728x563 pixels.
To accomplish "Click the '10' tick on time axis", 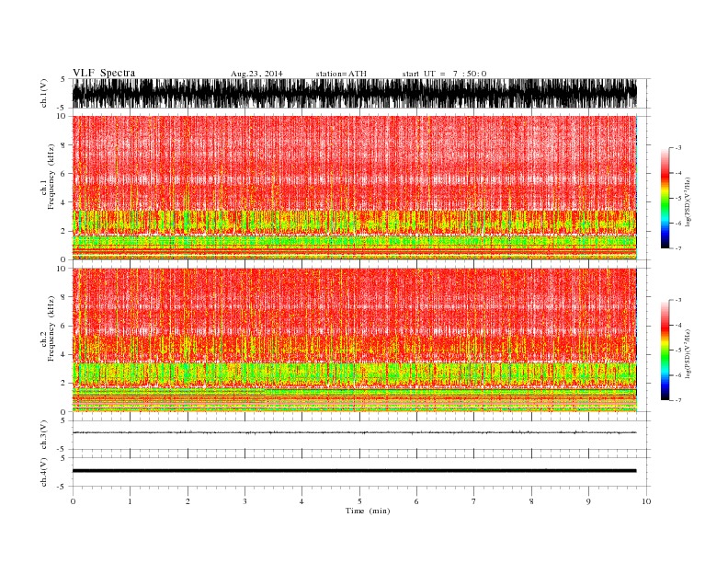I will coord(646,501).
